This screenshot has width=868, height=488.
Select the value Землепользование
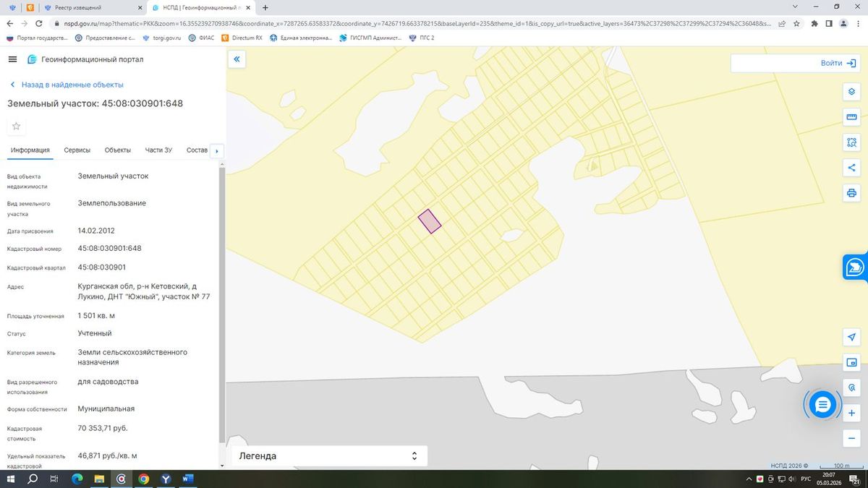point(112,203)
